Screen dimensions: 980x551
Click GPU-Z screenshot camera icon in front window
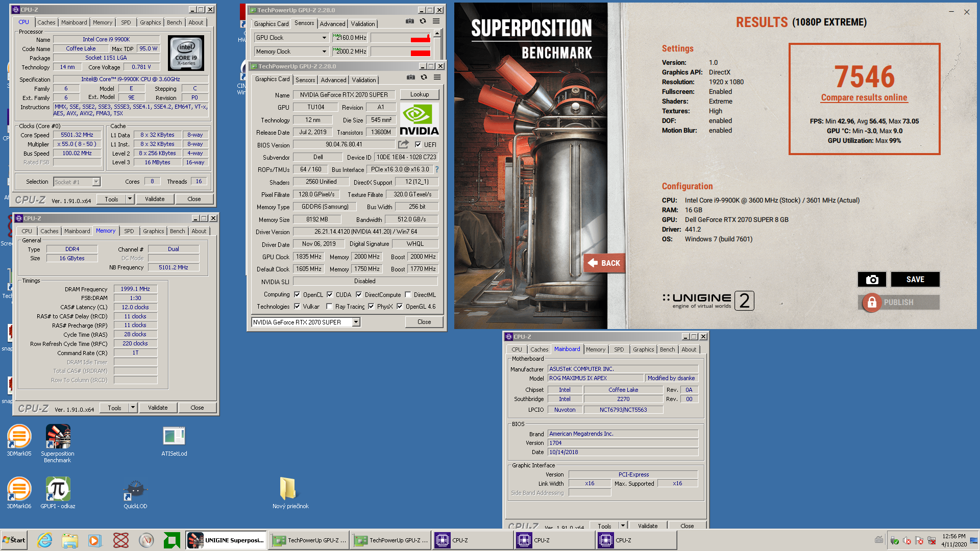point(411,78)
